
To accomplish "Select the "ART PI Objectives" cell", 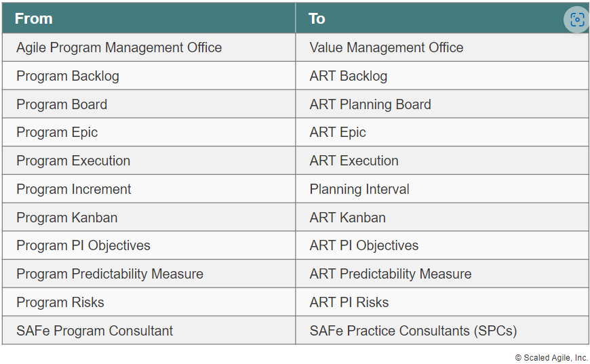I will pos(363,246).
